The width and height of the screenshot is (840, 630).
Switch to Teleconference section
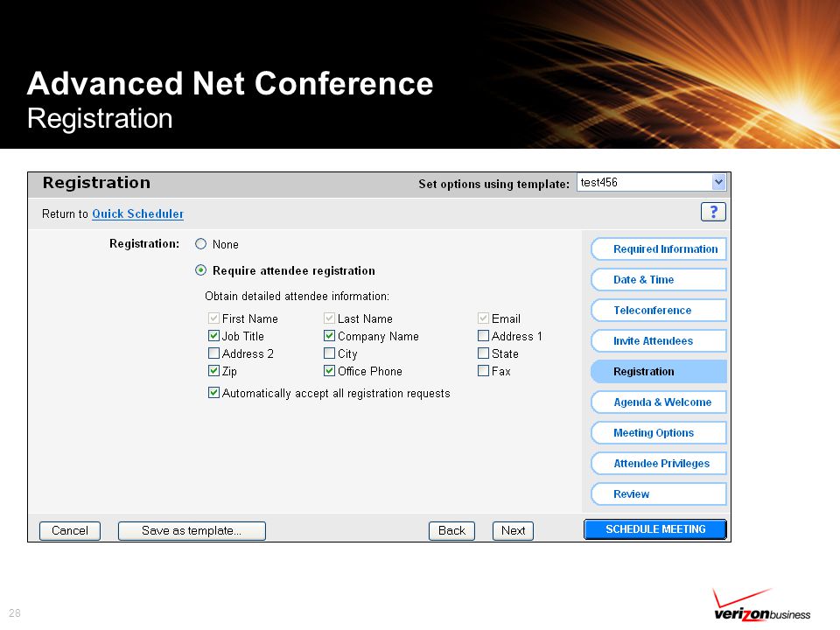658,310
